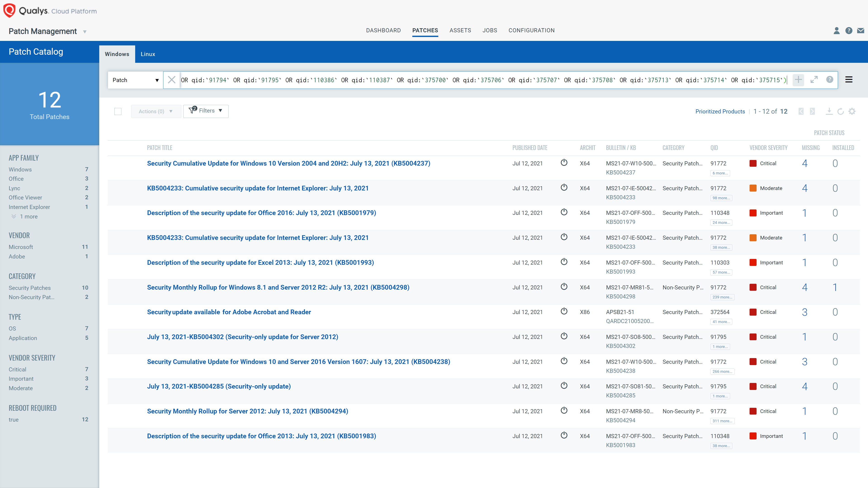Download the patch list export

coord(829,111)
